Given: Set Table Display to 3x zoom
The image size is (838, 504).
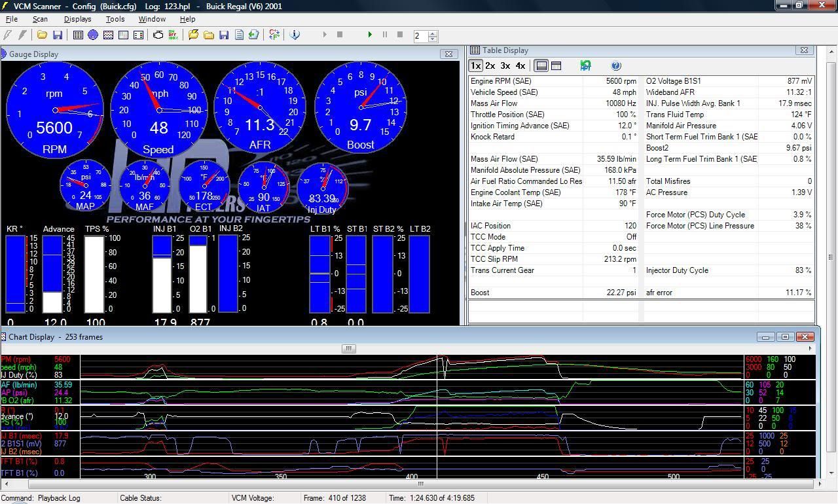Looking at the screenshot, I should [x=505, y=65].
